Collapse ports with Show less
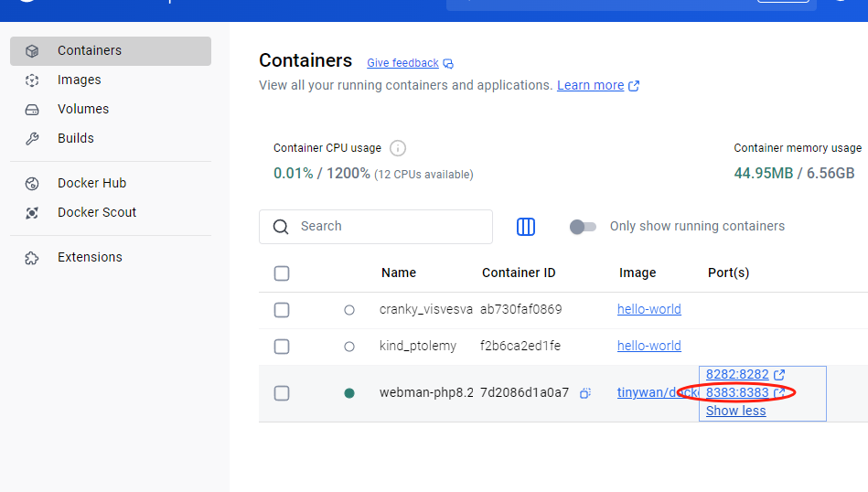The image size is (868, 492). (735, 411)
